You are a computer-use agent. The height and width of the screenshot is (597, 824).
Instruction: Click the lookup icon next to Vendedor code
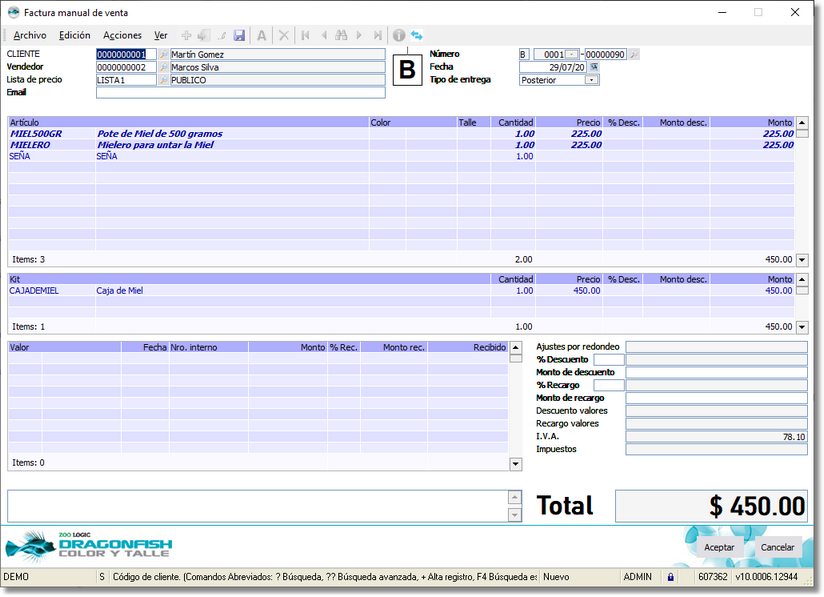click(164, 68)
